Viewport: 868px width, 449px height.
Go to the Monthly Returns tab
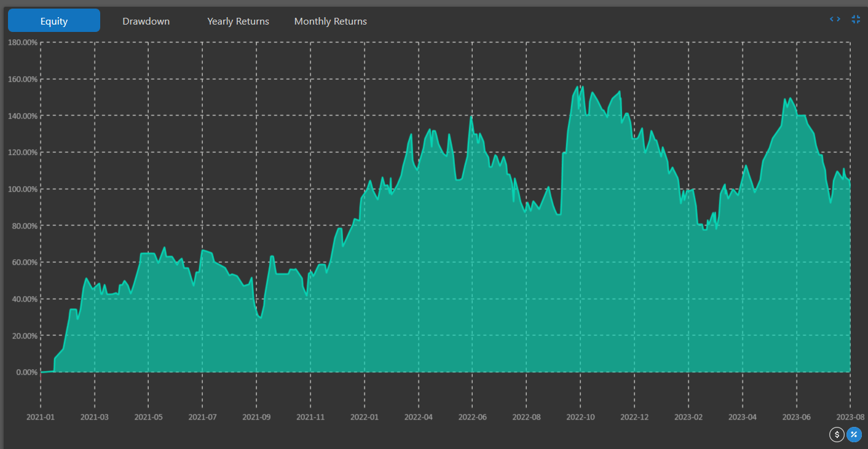330,21
